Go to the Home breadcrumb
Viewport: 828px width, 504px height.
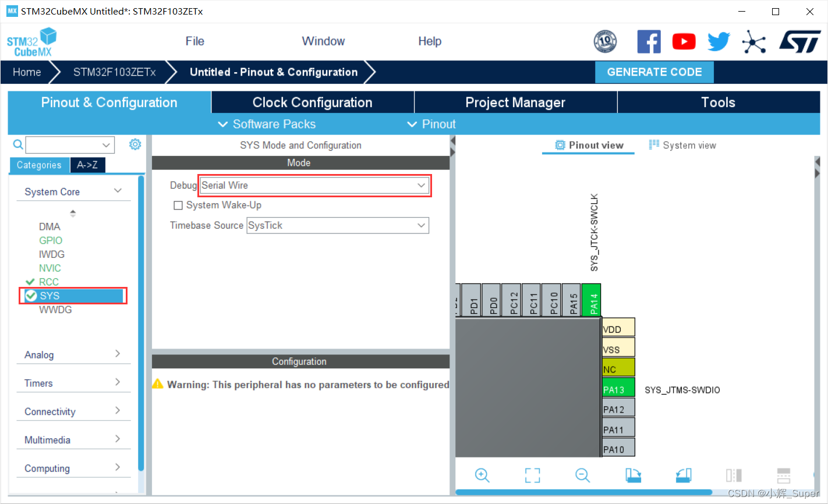point(27,72)
